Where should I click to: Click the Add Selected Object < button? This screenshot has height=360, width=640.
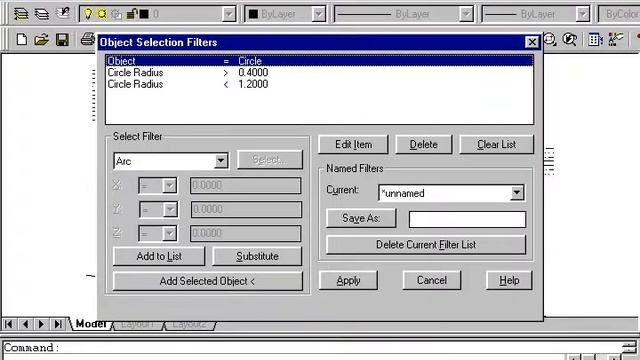point(207,281)
